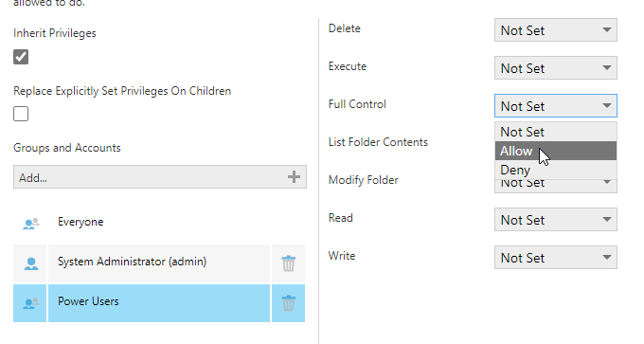Select the Power Users row
This screenshot has width=644, height=344.
[159, 303]
